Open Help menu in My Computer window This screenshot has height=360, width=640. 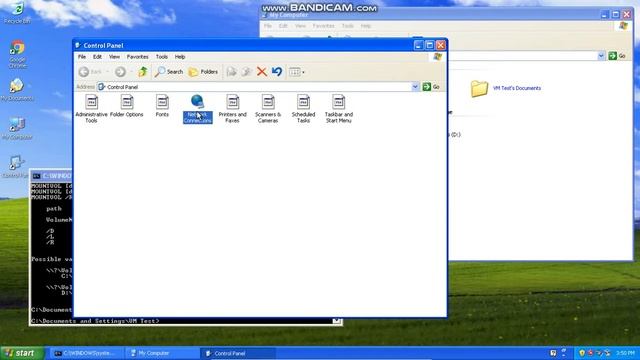(x=366, y=26)
